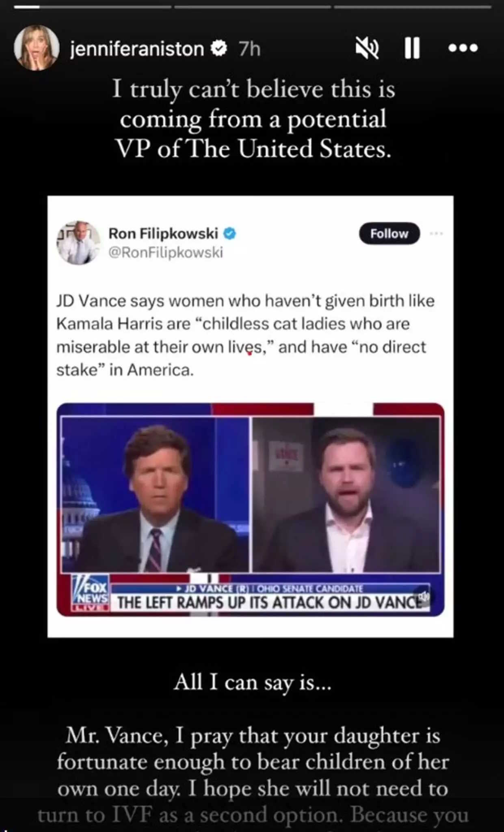The width and height of the screenshot is (504, 832).
Task: Click the Fox News logo in video
Action: pyautogui.click(x=90, y=593)
